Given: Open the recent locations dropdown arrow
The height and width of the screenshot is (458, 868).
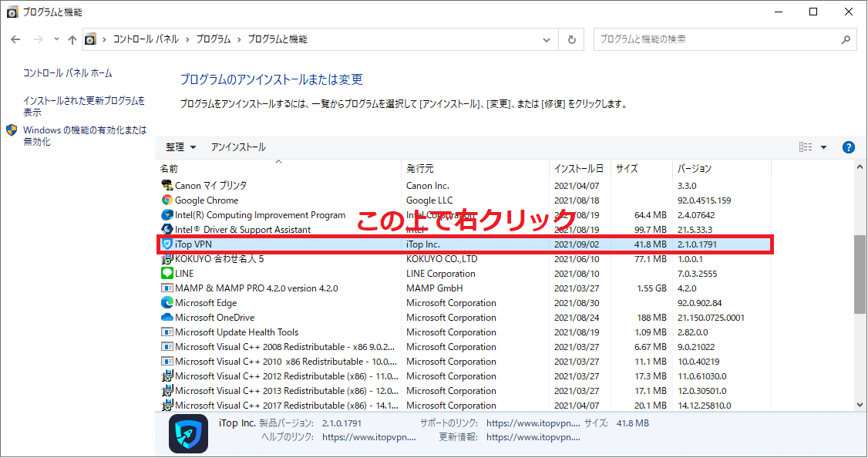Looking at the screenshot, I should [x=56, y=39].
